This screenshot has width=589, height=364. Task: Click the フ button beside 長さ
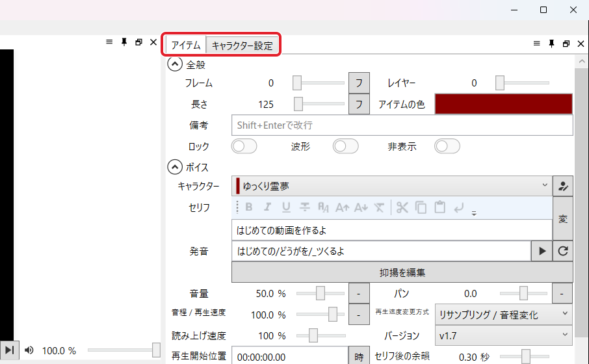(359, 104)
